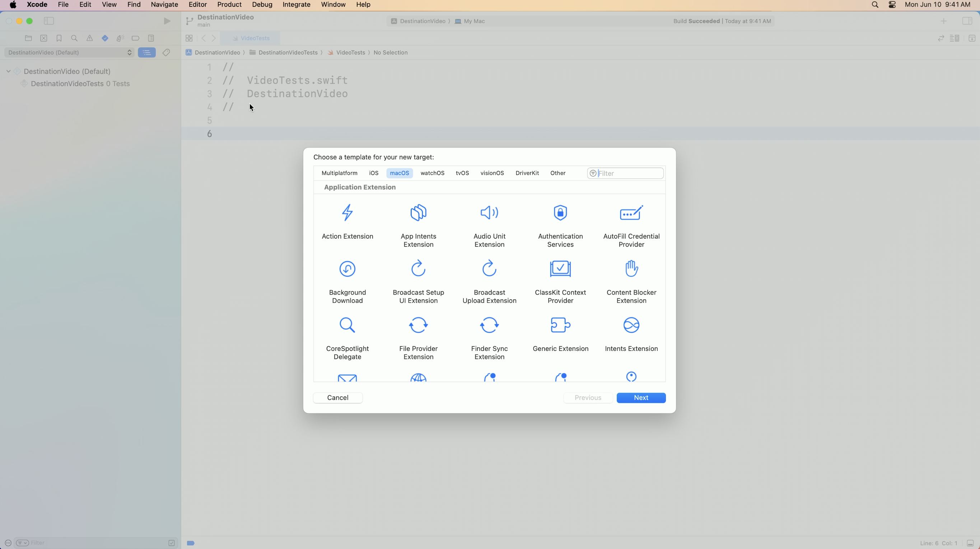Select the Finder Sync Extension icon
Screen dimensions: 980x549
[489, 325]
